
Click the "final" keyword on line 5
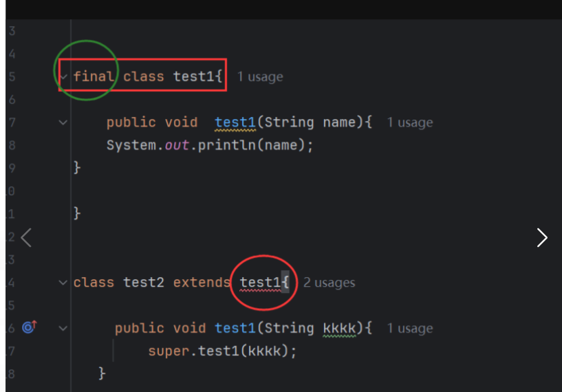coord(94,76)
